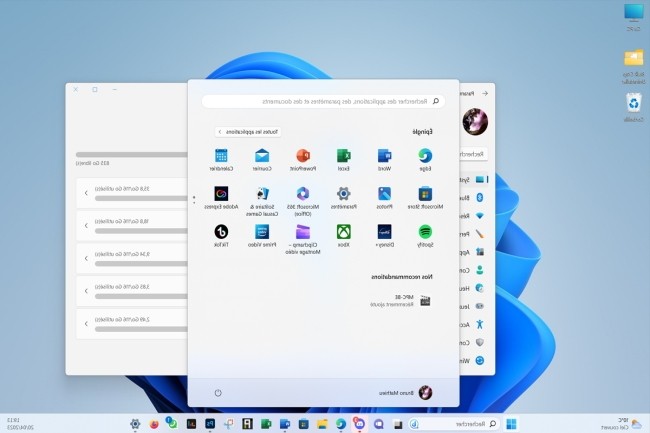Screen dimensions: 650x433
Task: Launch Spotify from the Start menu
Action: [425, 231]
